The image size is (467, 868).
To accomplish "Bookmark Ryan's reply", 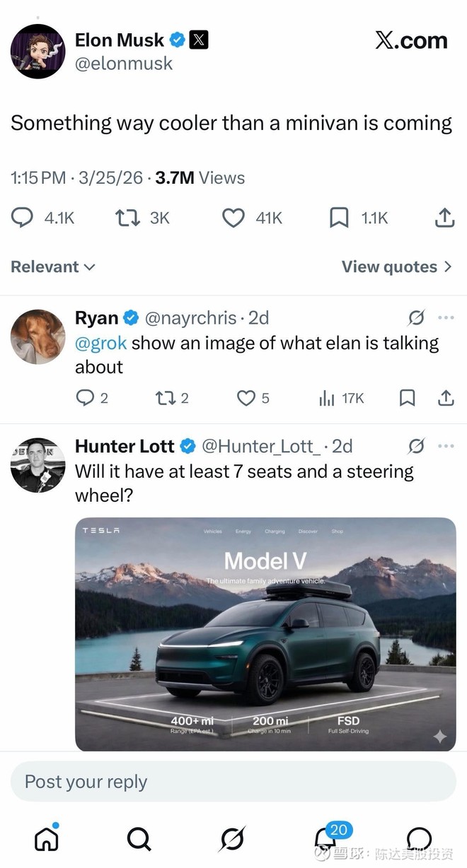I will [x=408, y=399].
